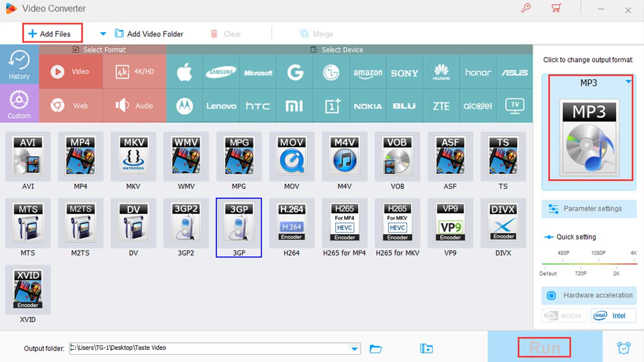644x362 pixels.
Task: Click the Add Files button
Action: coord(52,34)
